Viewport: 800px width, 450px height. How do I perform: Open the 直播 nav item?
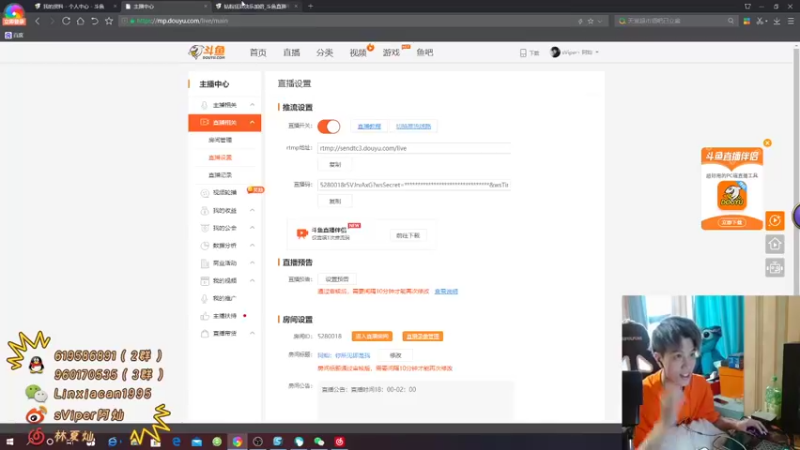point(291,53)
